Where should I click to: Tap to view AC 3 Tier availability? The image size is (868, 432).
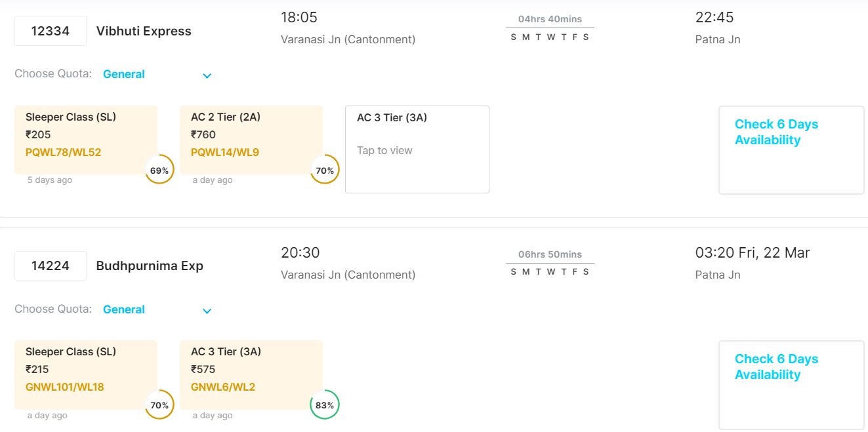click(x=417, y=149)
